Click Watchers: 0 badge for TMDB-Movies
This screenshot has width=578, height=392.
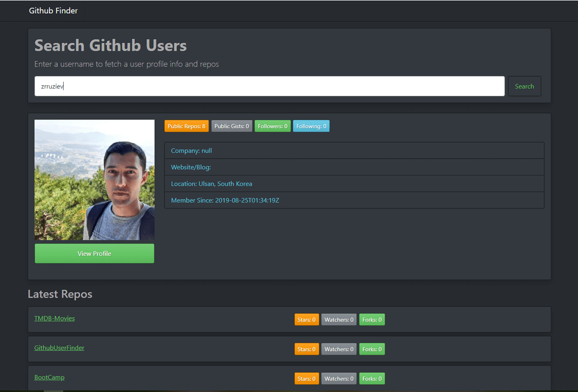click(339, 320)
